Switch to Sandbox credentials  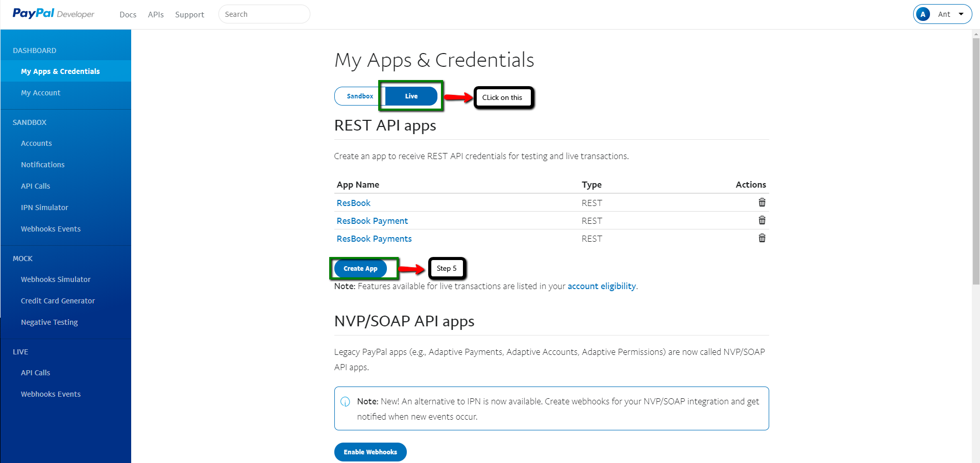coord(360,96)
